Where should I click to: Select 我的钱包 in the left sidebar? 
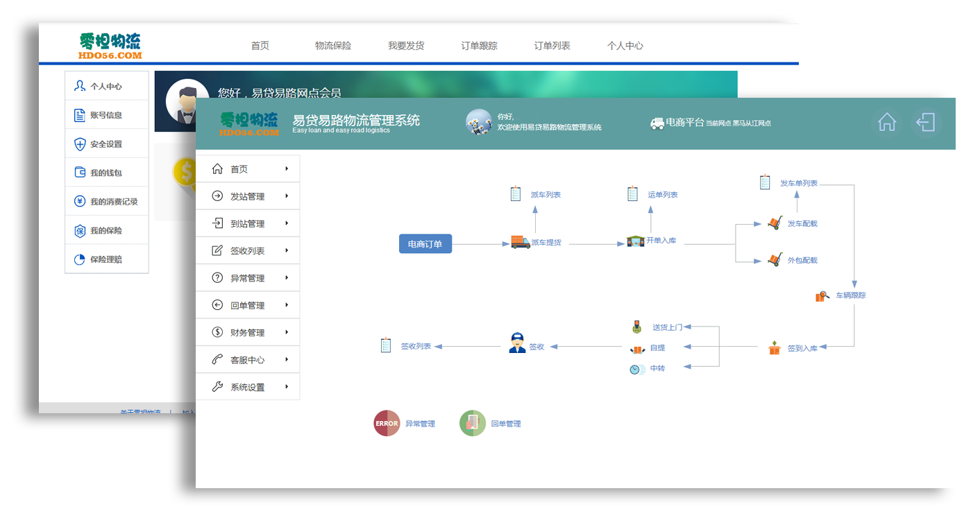pos(106,173)
